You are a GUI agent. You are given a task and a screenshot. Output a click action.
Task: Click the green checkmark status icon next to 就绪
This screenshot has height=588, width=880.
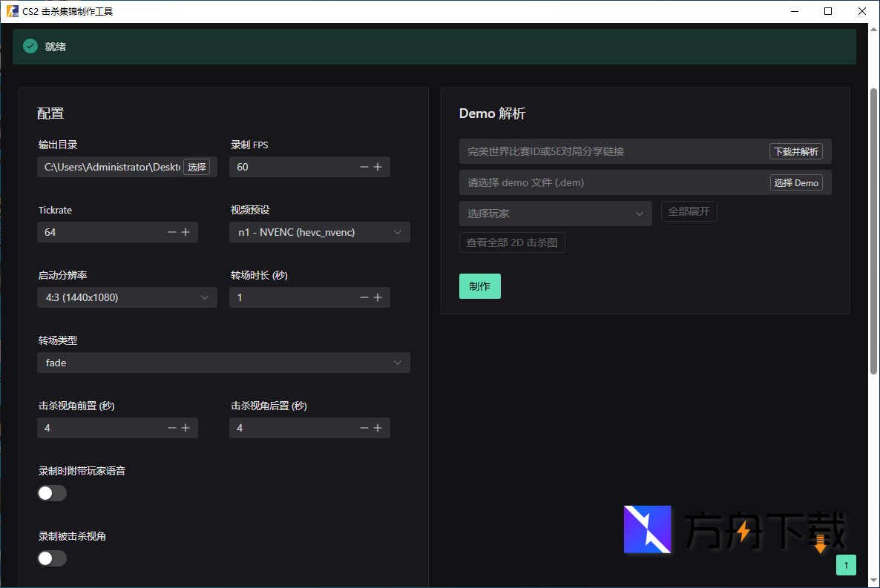coord(30,45)
